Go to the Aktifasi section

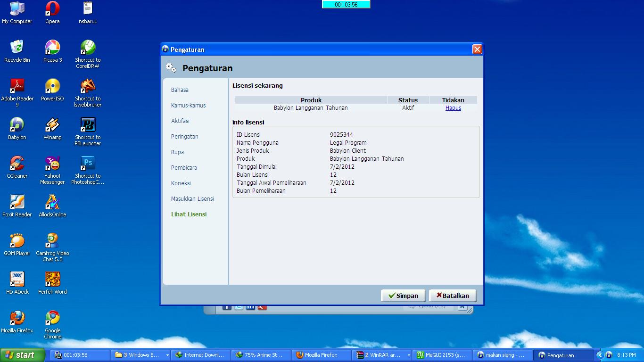coord(180,121)
